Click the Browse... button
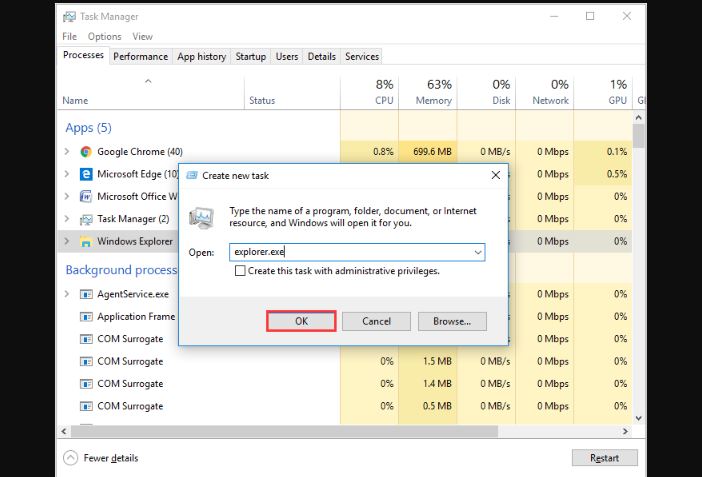This screenshot has height=477, width=702. coord(452,321)
